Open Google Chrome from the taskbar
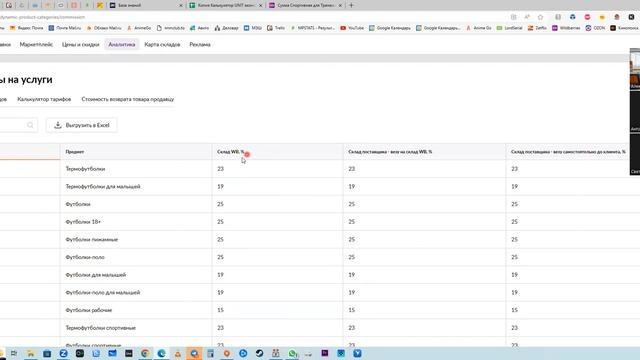 tap(145, 353)
